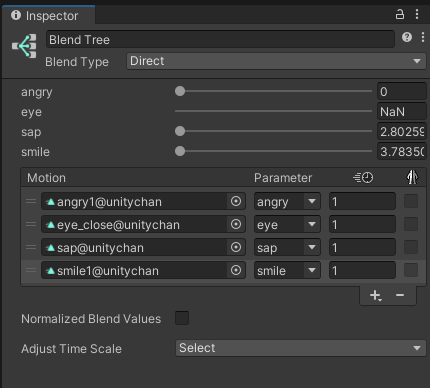
Task: Edit the eye value field showing NaN
Action: (402, 111)
